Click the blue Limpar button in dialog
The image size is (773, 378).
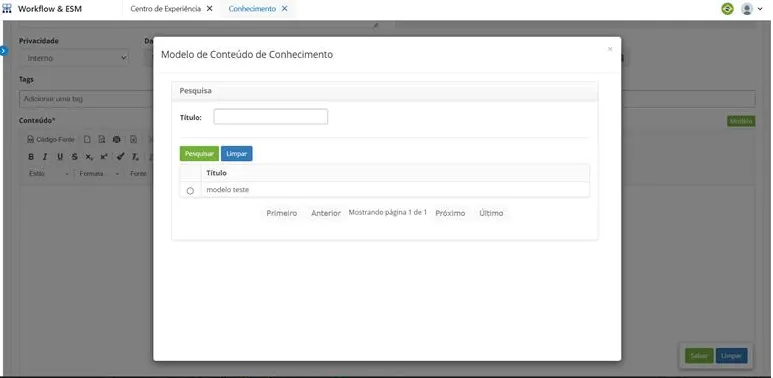point(237,154)
